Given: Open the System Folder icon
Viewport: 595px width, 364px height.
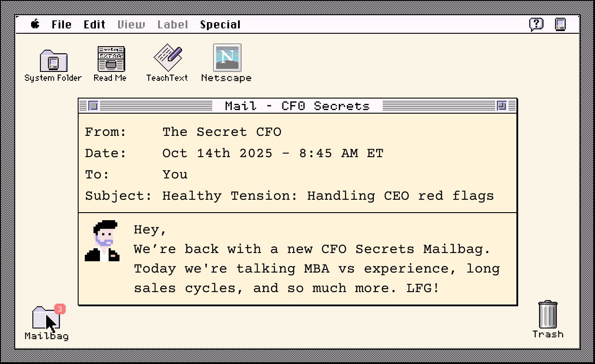Looking at the screenshot, I should tap(53, 61).
